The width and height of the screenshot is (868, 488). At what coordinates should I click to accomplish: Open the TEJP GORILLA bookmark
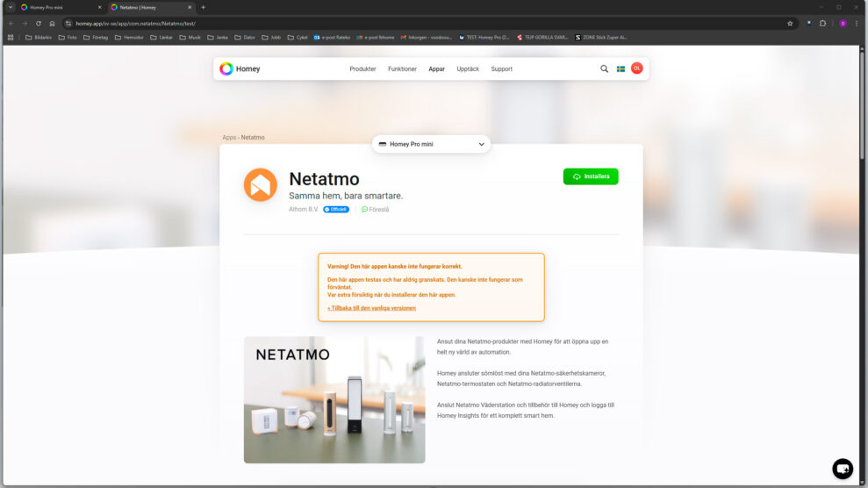(x=542, y=38)
